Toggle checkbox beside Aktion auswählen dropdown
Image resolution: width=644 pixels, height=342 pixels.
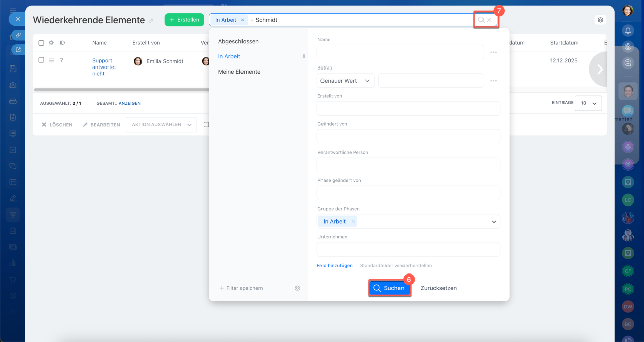tap(206, 125)
